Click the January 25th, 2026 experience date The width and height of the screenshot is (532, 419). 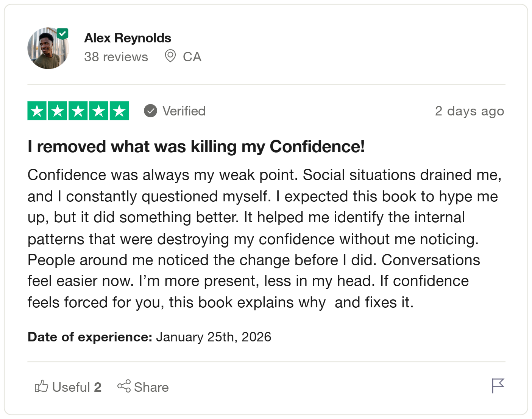[214, 337]
